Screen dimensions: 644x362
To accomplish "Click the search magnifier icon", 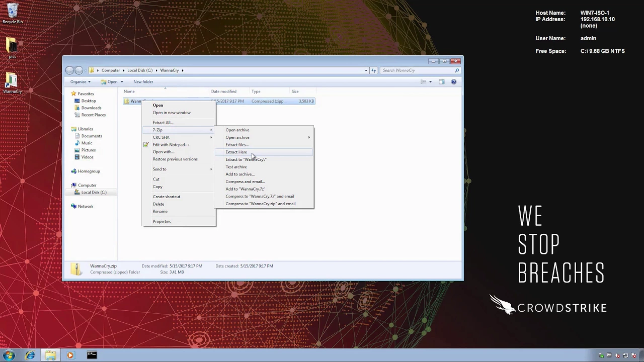I will click(457, 70).
